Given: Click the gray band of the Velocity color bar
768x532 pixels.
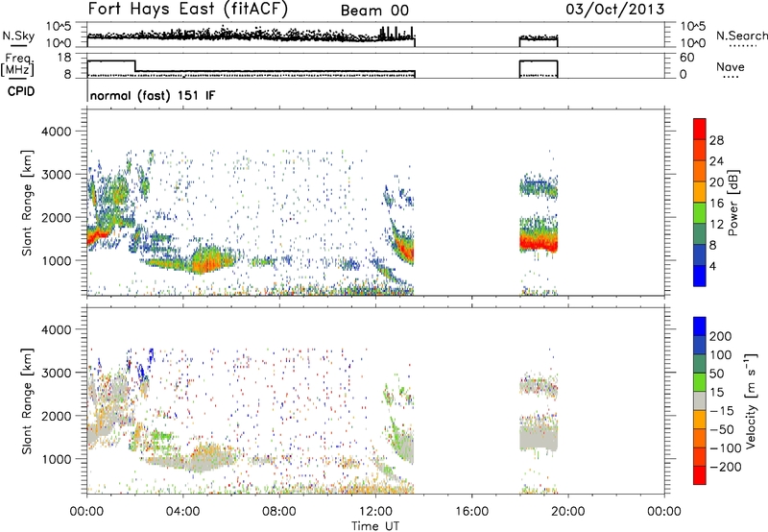Looking at the screenshot, I should 700,400.
